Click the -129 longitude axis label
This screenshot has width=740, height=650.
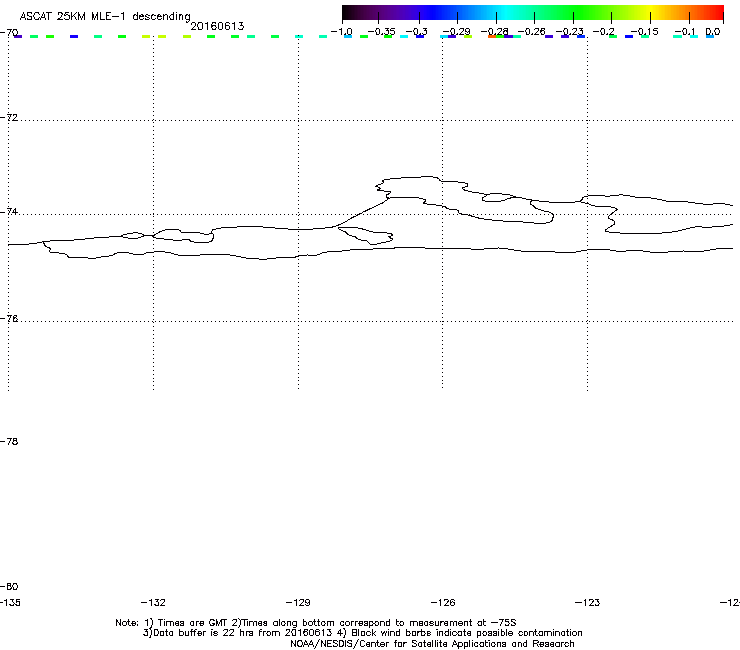(x=298, y=602)
